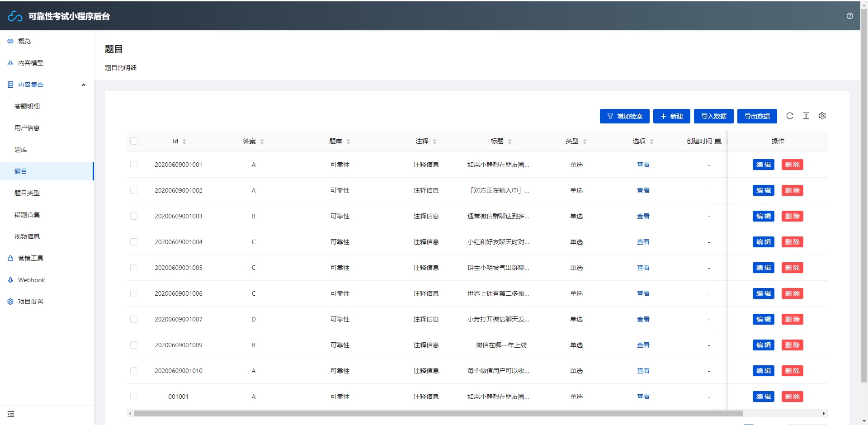Sort by _id column arrows
The height and width of the screenshot is (425, 868).
tap(184, 142)
